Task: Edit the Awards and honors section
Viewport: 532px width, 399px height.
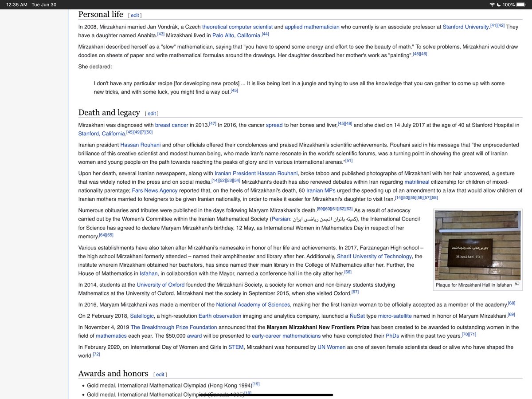Action: point(160,375)
